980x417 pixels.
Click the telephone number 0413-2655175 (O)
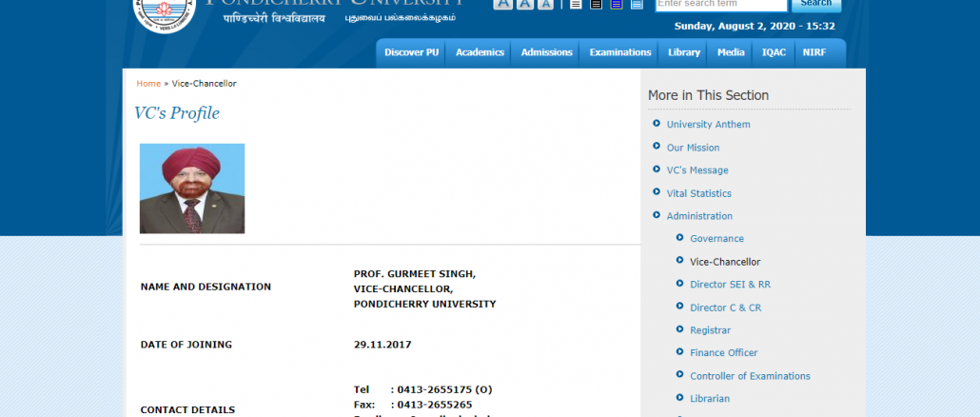pyautogui.click(x=444, y=389)
